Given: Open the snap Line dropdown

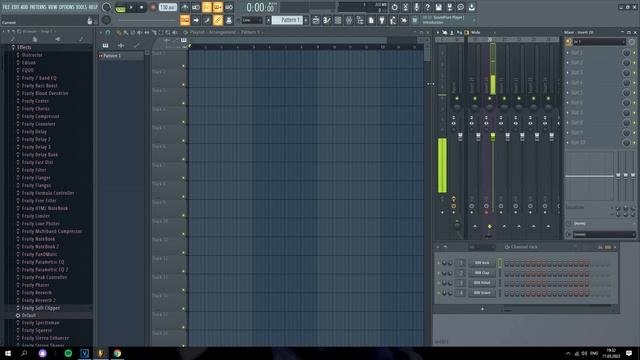Looking at the screenshot, I should point(251,20).
